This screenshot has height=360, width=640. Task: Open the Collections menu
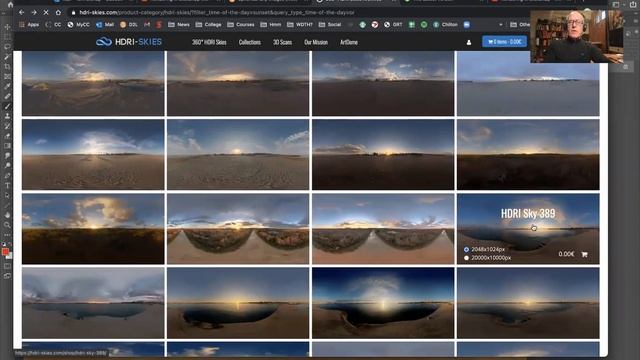coord(249,42)
